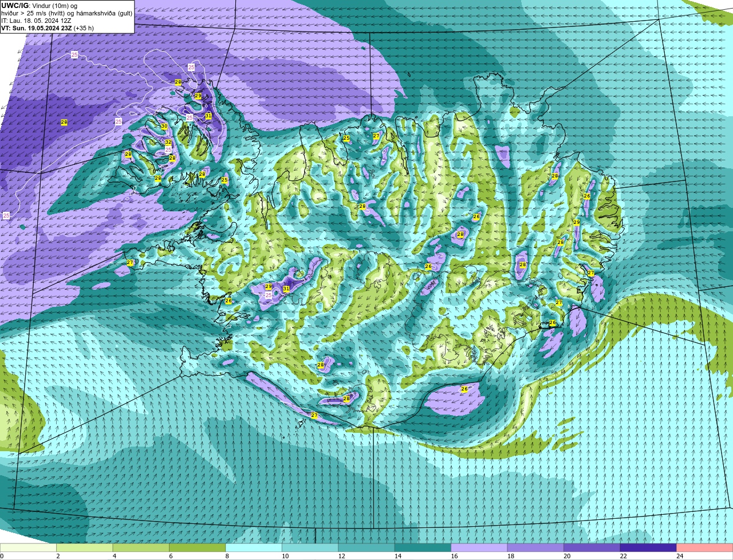Click the legend tick label '8'
Screen dimensions: 733x560
point(227,556)
